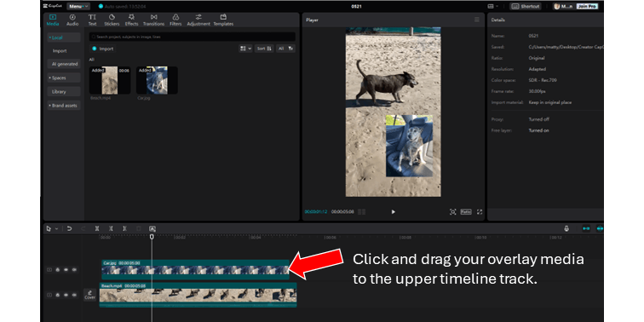Screen dimensions: 644x322
Task: Open the Menu dropdown
Action: [x=78, y=7]
